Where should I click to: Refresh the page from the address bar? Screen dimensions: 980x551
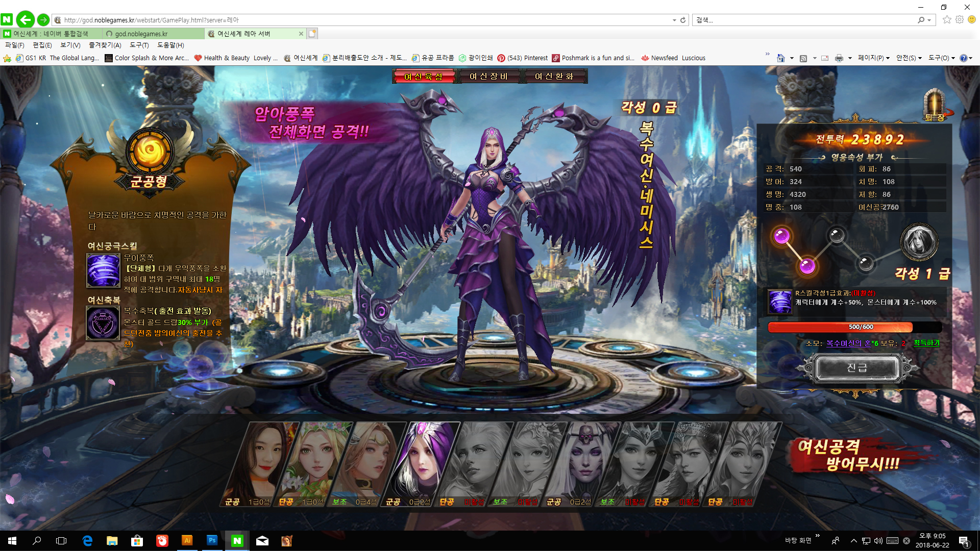[x=683, y=20]
